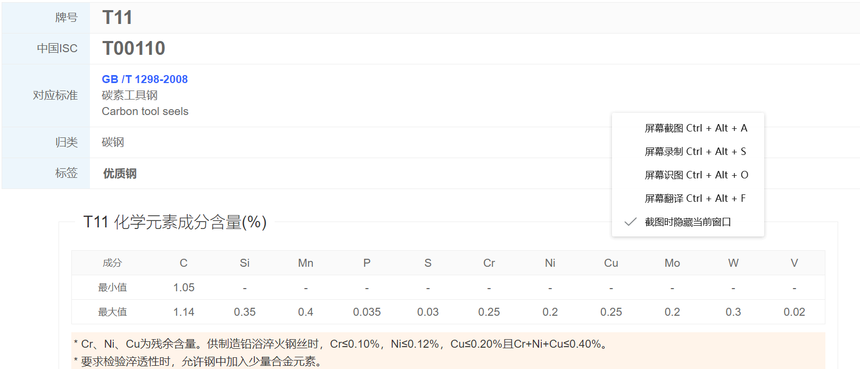Click the checkmark beside 截图时隐藏当前窗口
The image size is (860, 369).
click(630, 222)
